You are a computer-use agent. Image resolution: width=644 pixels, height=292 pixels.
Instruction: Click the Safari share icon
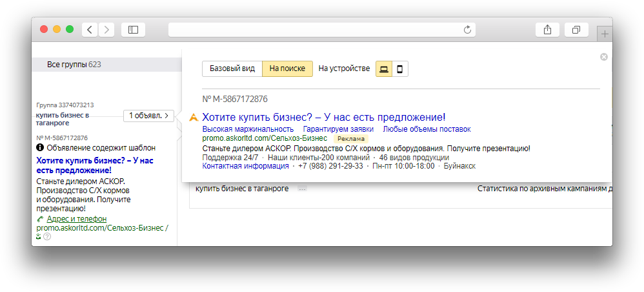tap(547, 30)
